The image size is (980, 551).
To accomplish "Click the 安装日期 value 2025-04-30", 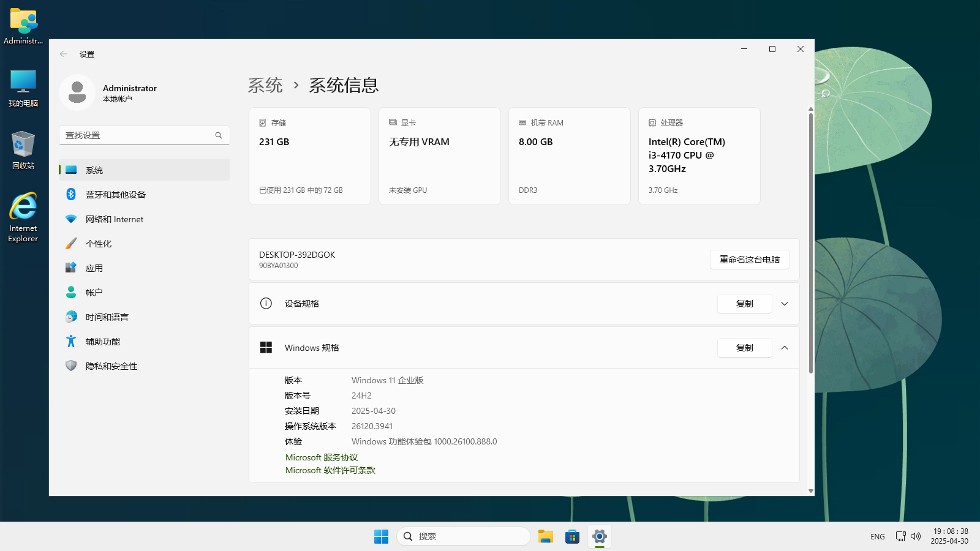I will click(374, 411).
